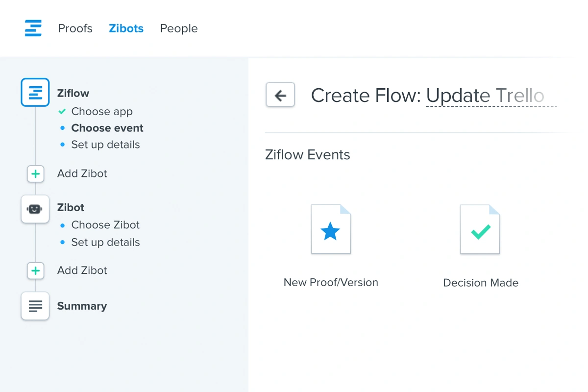The image size is (588, 392).
Task: Go to the People tab
Action: (179, 28)
